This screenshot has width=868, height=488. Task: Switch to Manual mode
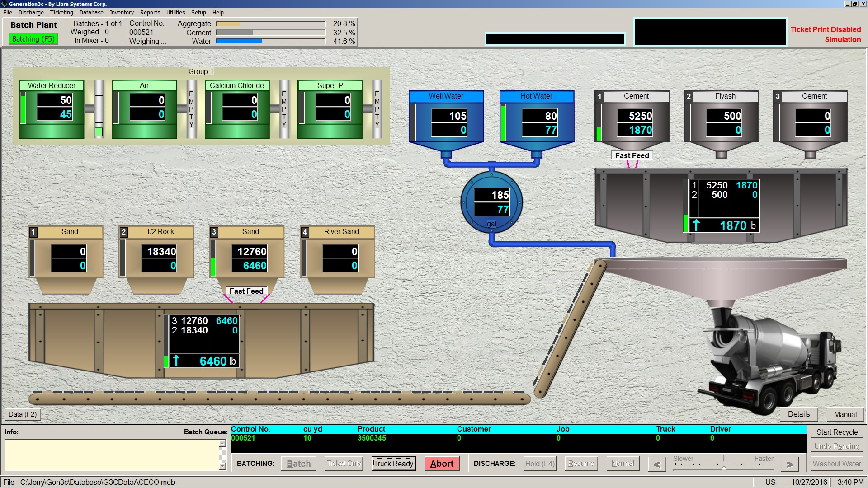[x=845, y=414]
